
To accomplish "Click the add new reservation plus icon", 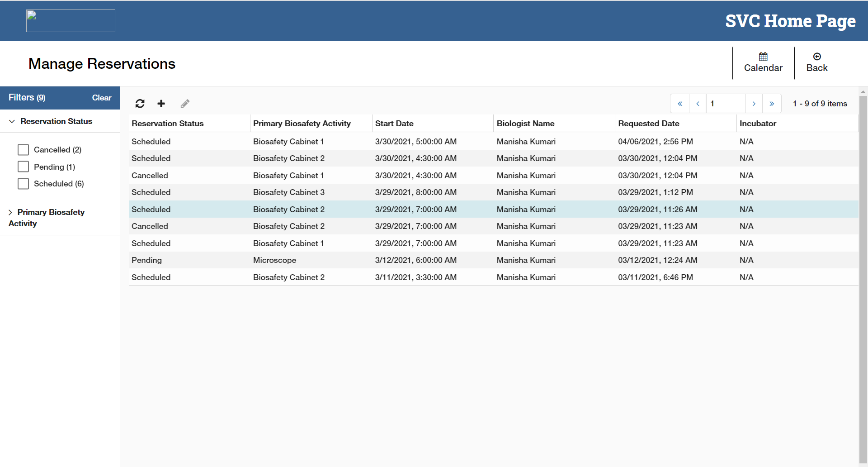I will (161, 104).
